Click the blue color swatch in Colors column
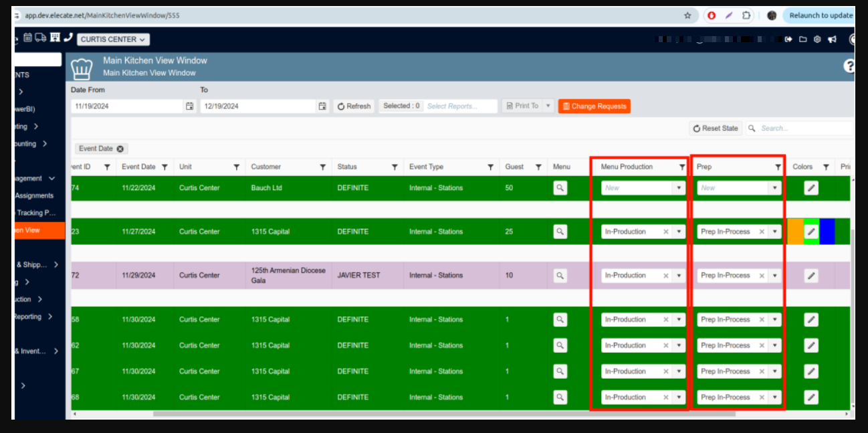Viewport: 868px width, 433px height. 827,232
